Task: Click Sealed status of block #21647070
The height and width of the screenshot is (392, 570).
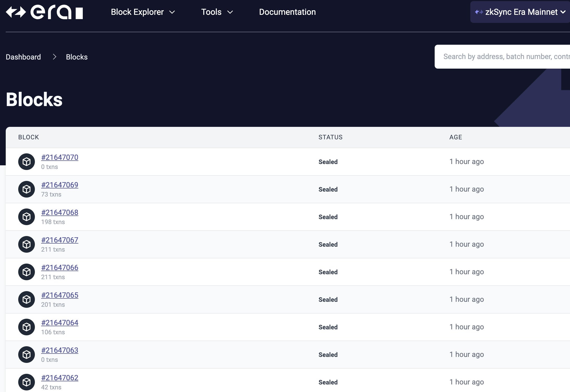Action: [x=328, y=162]
